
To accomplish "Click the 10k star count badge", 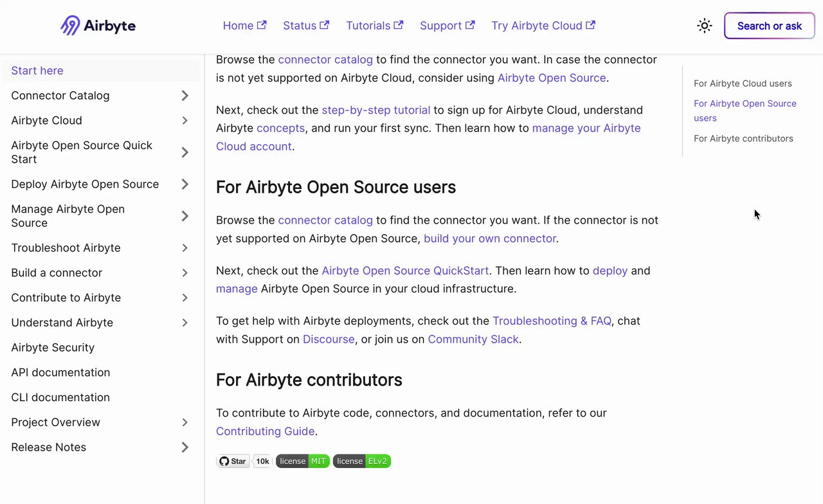I will click(262, 461).
